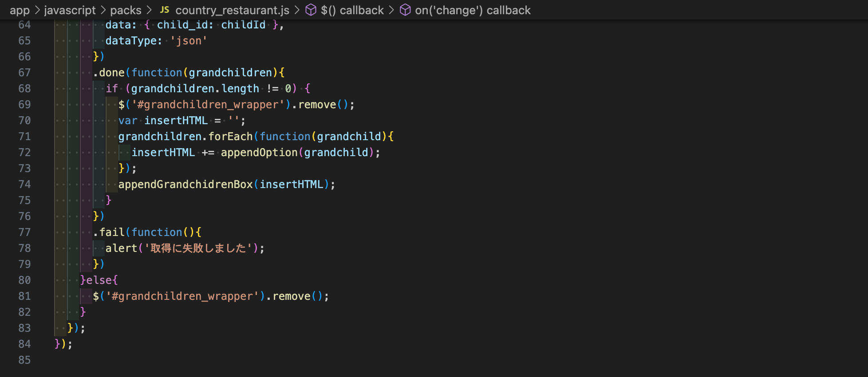
Task: Click 'childId' variable on line 64
Action: 243,25
